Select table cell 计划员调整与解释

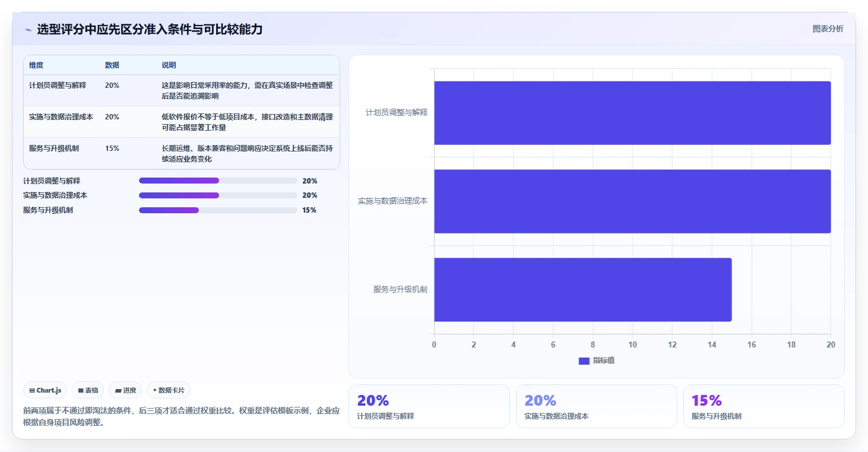(x=58, y=86)
